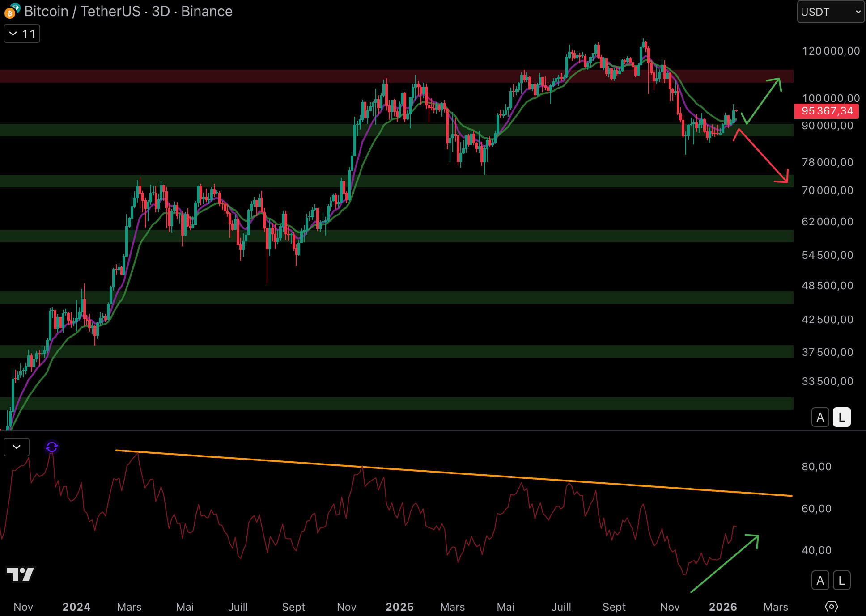
Task: Select the red resistance zone rectangle
Action: pos(268,76)
